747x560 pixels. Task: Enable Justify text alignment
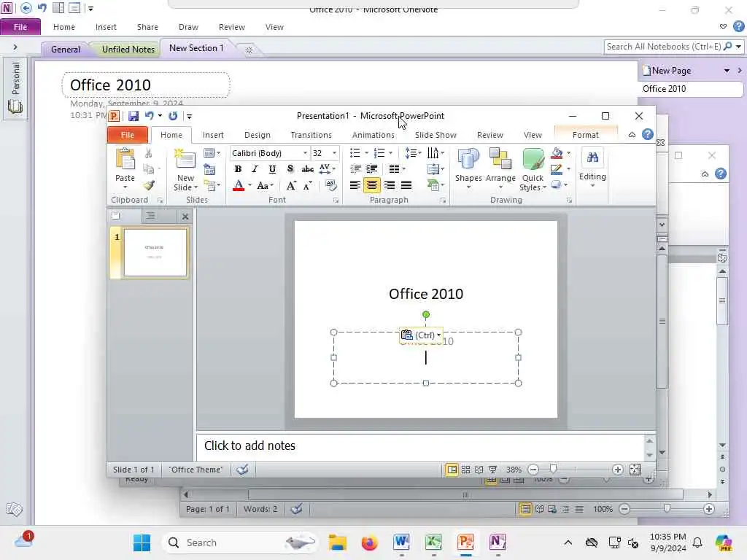(x=406, y=184)
